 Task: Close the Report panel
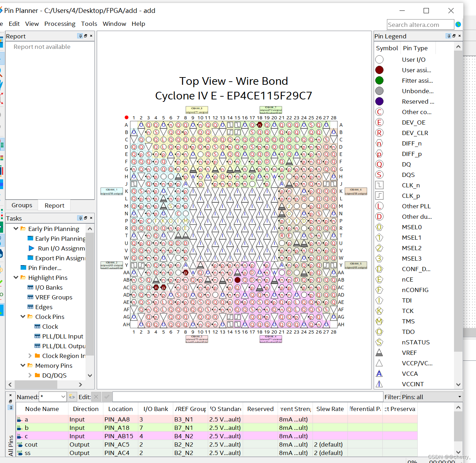click(91, 36)
